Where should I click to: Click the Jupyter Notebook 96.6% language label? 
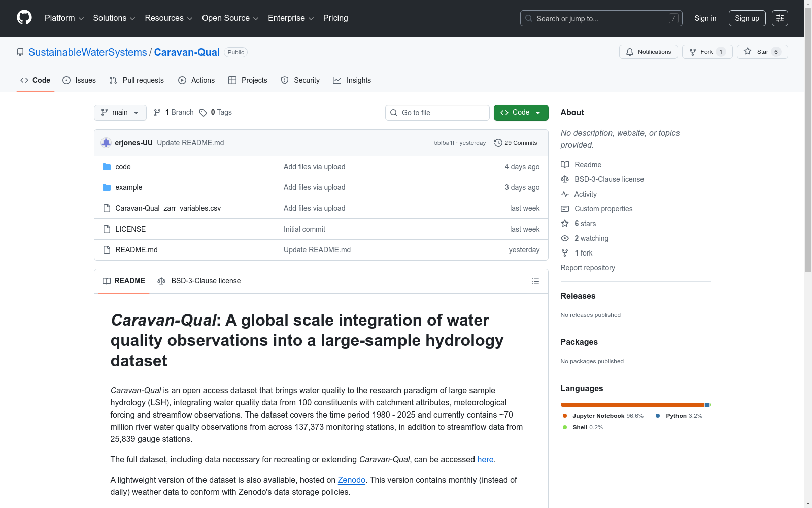(x=608, y=416)
